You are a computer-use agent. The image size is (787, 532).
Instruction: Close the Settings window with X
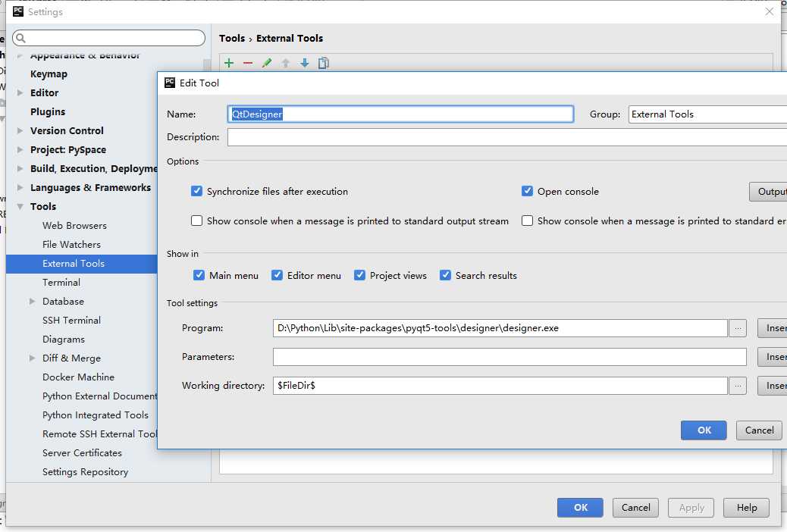coord(769,11)
